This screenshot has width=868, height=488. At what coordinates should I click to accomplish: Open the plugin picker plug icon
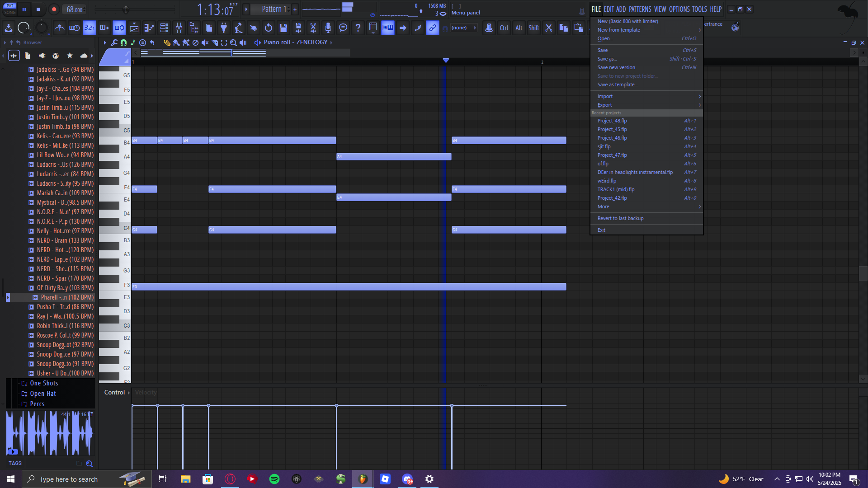tap(224, 28)
